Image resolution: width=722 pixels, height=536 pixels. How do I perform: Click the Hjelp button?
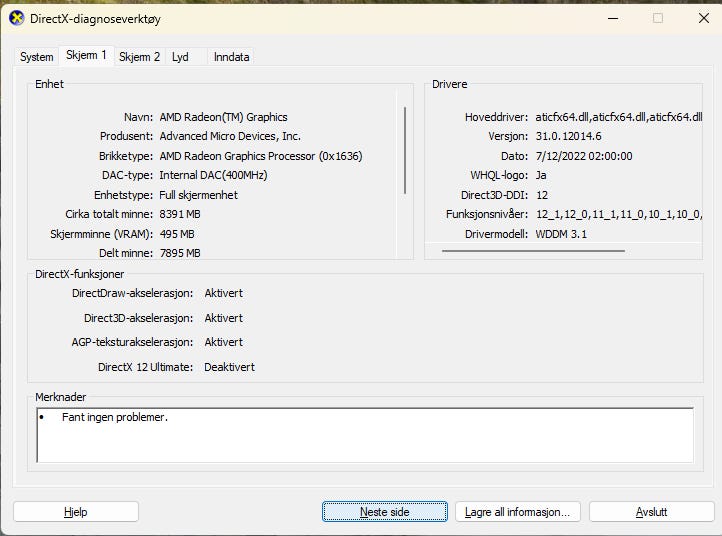[76, 512]
